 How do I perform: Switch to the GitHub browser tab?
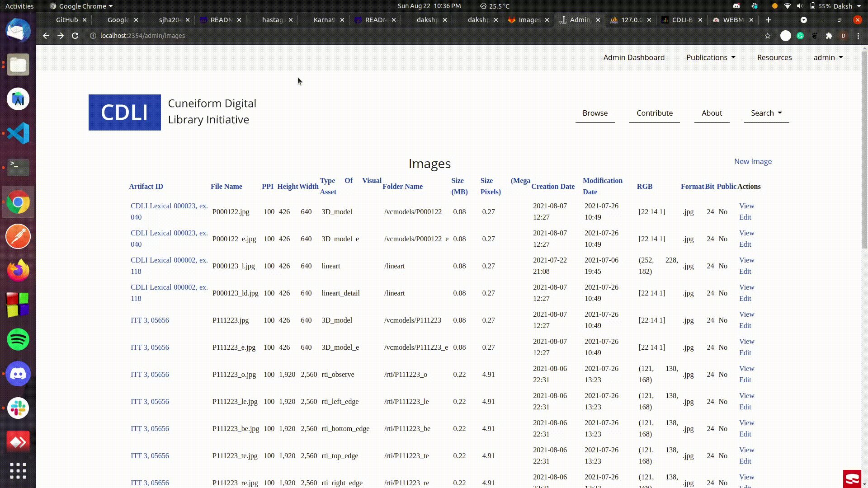click(x=66, y=20)
